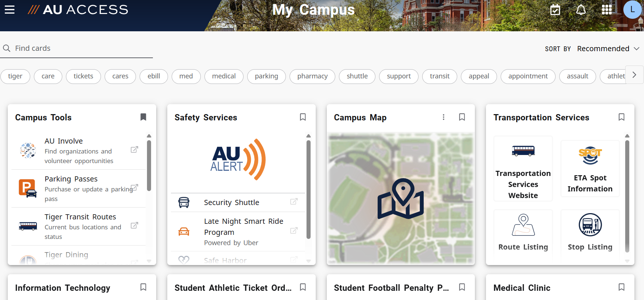Viewport: 644px width, 300px height.
Task: Open the hamburger menu
Action: click(x=10, y=10)
